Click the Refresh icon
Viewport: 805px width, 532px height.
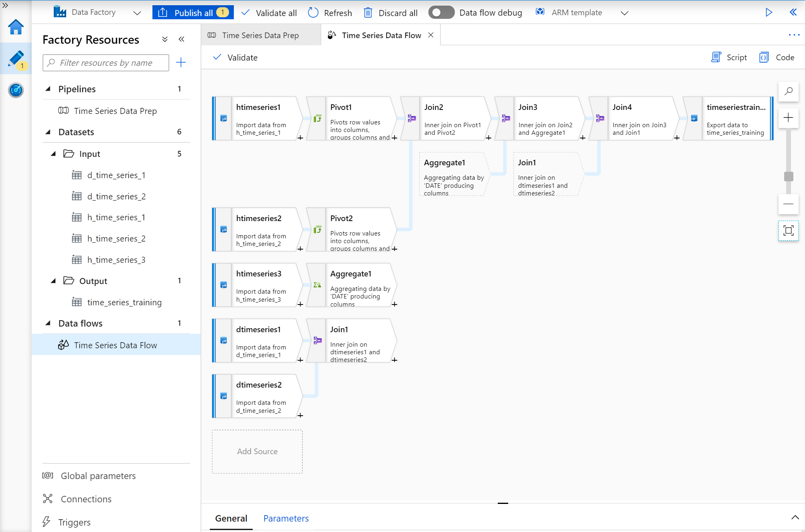(x=313, y=12)
